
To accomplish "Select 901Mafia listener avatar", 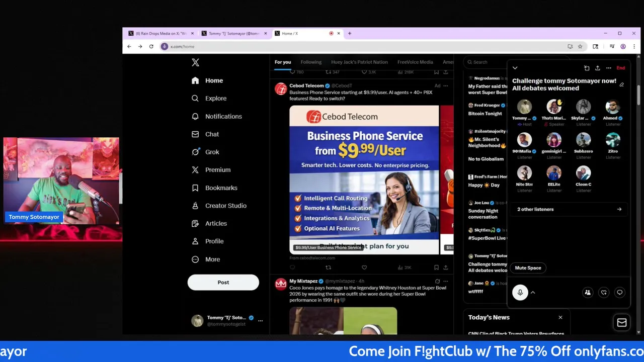I will coord(524,140).
